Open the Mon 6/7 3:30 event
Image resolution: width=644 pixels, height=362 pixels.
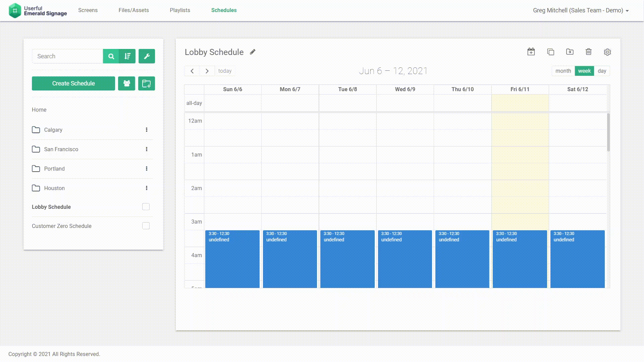(290, 259)
